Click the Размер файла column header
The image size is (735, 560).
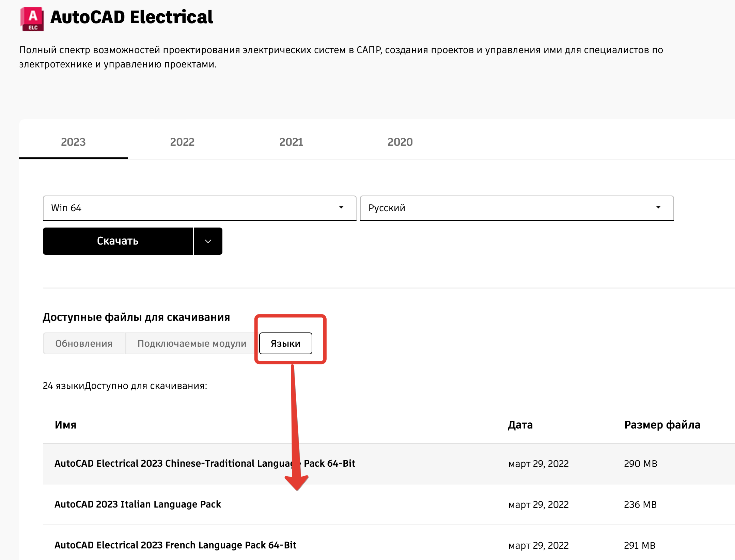coord(662,425)
